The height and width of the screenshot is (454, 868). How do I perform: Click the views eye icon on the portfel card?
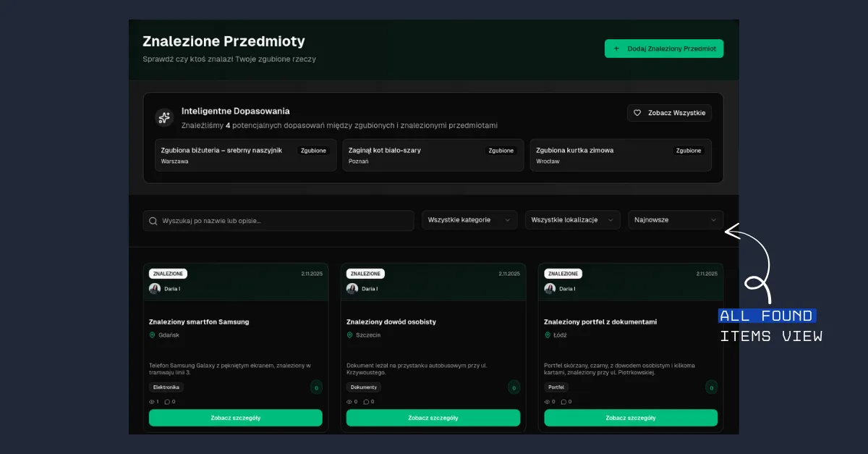pos(548,401)
